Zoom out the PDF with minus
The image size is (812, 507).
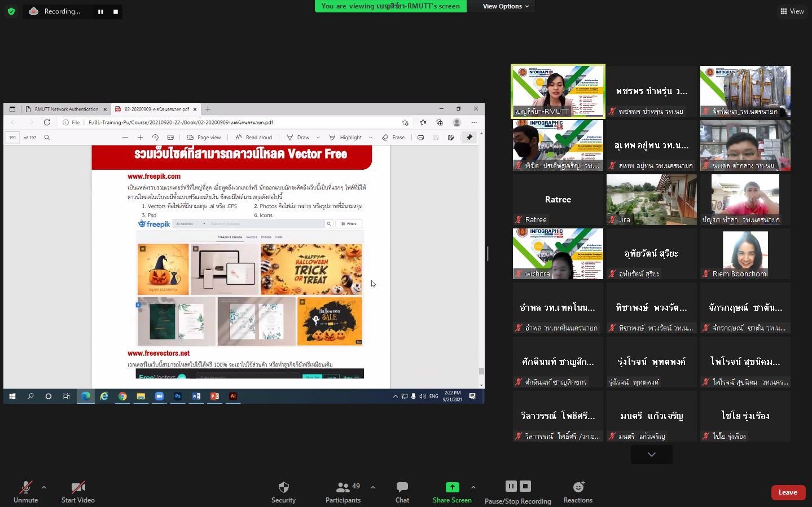(125, 138)
